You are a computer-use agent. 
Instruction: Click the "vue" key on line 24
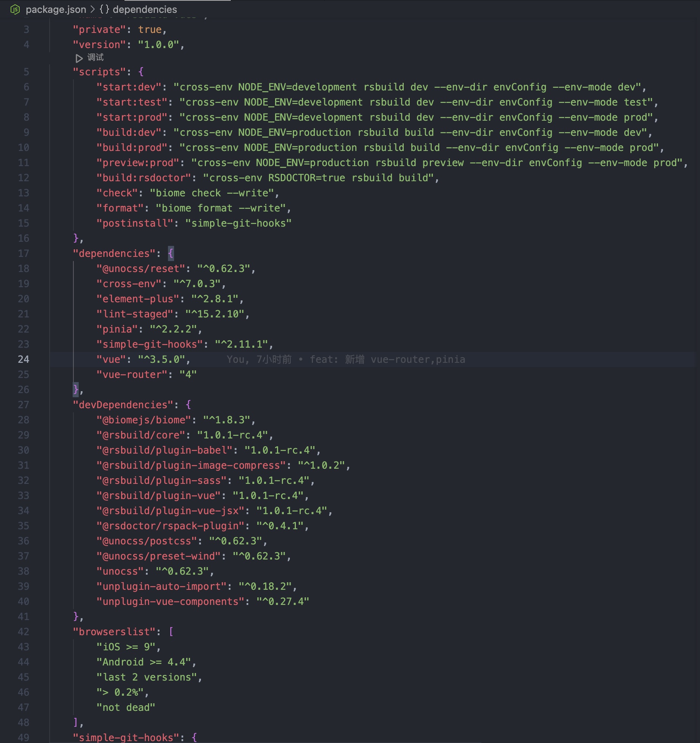point(111,359)
